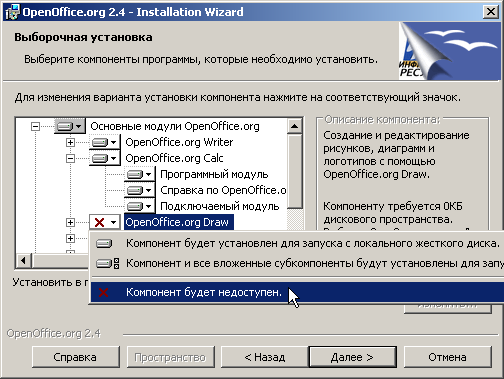Viewport: 504px width, 379px height.
Task: Open install dropdown for Справка по OpenOffice.org
Action: 139,190
